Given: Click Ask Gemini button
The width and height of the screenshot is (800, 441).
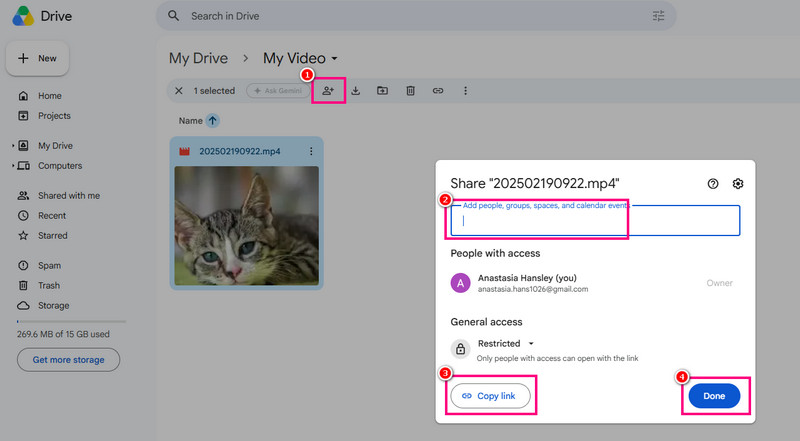Looking at the screenshot, I should tap(278, 91).
